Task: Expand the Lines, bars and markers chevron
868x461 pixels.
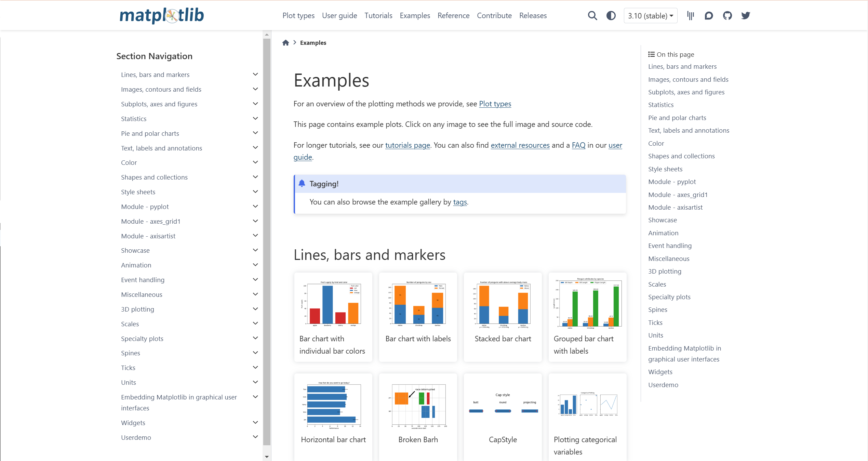Action: pyautogui.click(x=255, y=74)
